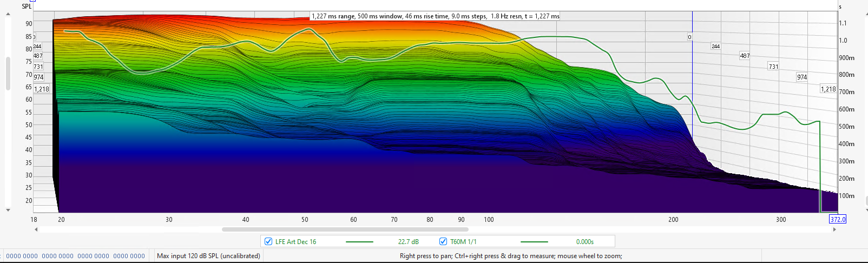Click the 731 time marker on the right grid
This screenshot has height=263, width=868.
(773, 67)
